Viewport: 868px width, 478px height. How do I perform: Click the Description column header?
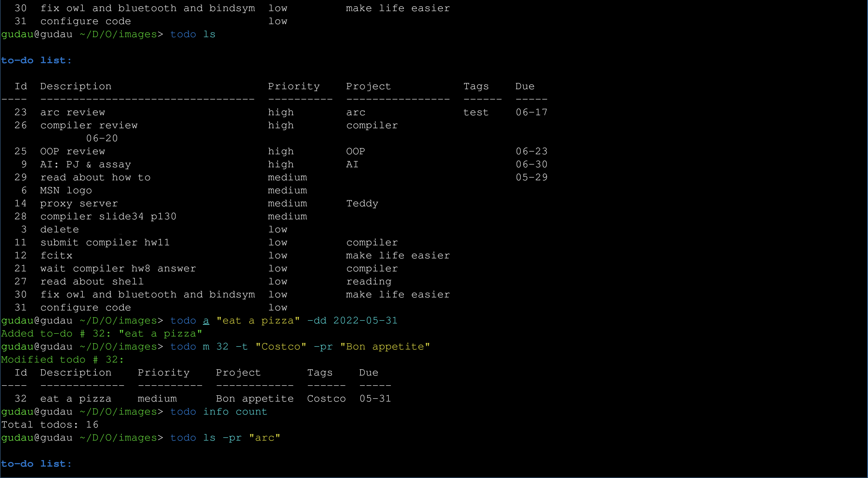[x=76, y=86]
